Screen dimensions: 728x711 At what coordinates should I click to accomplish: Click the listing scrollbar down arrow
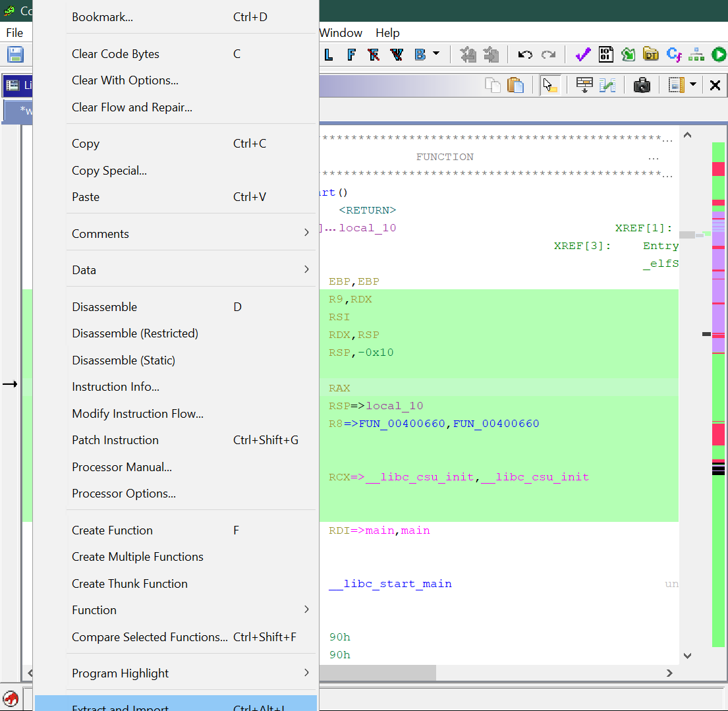click(x=687, y=656)
